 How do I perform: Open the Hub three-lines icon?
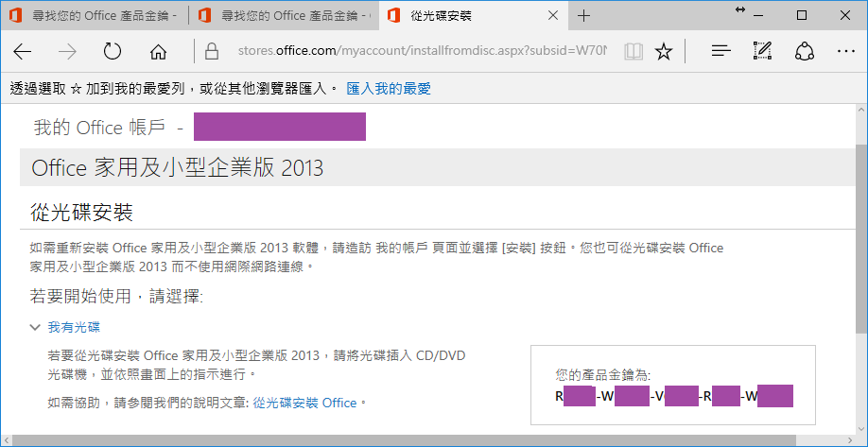pos(721,52)
